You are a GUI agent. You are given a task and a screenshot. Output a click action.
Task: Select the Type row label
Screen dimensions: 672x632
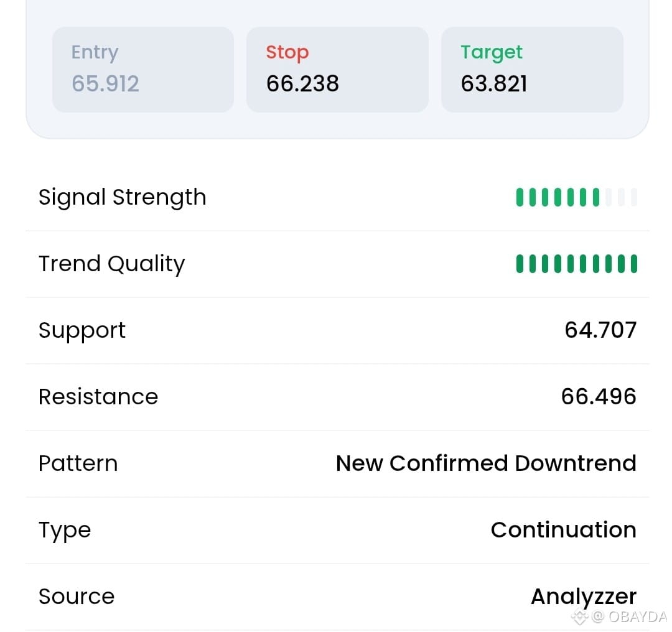(65, 531)
